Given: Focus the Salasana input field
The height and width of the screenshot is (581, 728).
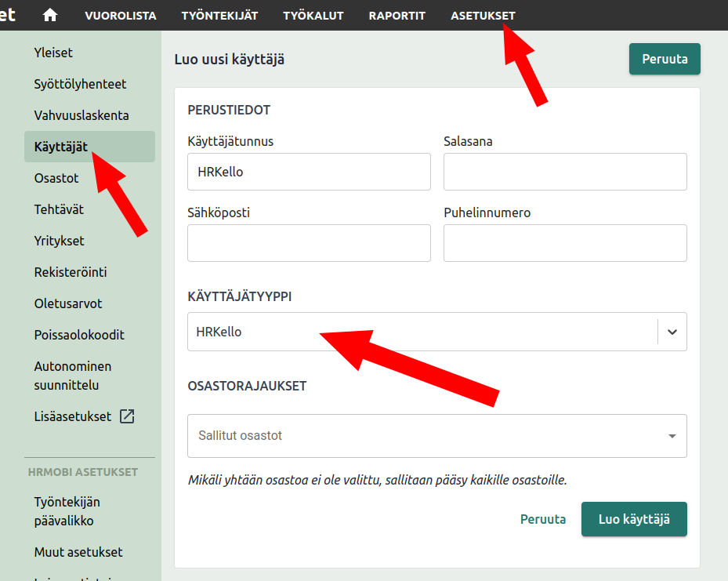Looking at the screenshot, I should [564, 172].
